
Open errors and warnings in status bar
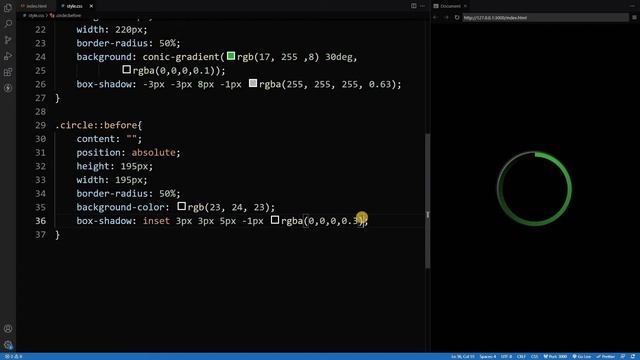pos(14,357)
